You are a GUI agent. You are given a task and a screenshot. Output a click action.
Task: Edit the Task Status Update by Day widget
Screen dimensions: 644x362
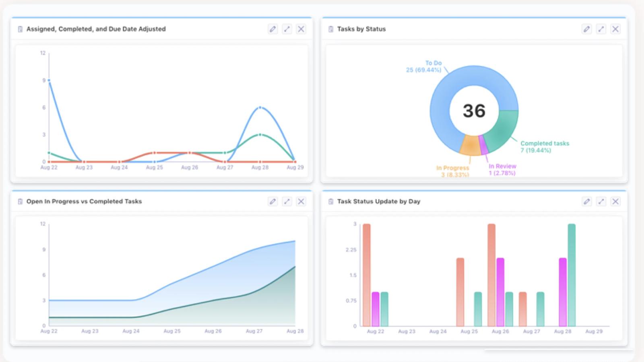[x=587, y=202]
